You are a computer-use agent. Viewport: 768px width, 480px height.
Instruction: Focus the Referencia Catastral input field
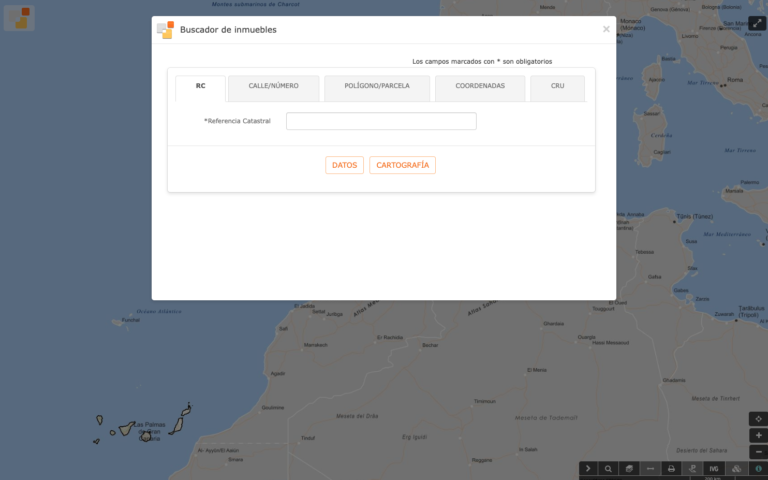click(381, 121)
